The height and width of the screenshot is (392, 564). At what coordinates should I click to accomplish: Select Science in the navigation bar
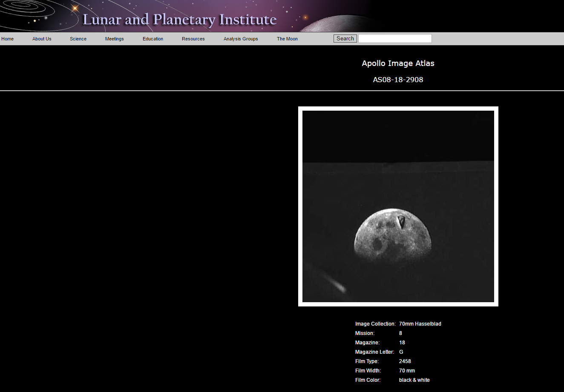[x=78, y=39]
